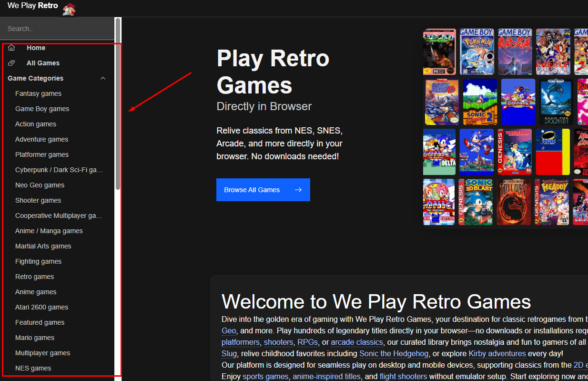Screen dimensions: 588x381
Task: Open the Sonic cover with four characters
Action: pos(518,102)
